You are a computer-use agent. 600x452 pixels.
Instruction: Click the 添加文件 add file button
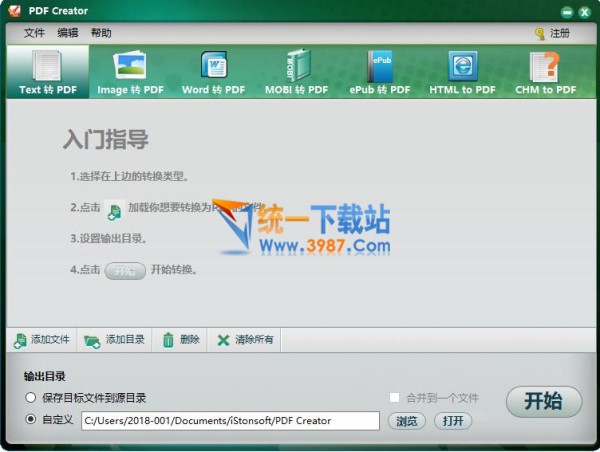[x=42, y=340]
